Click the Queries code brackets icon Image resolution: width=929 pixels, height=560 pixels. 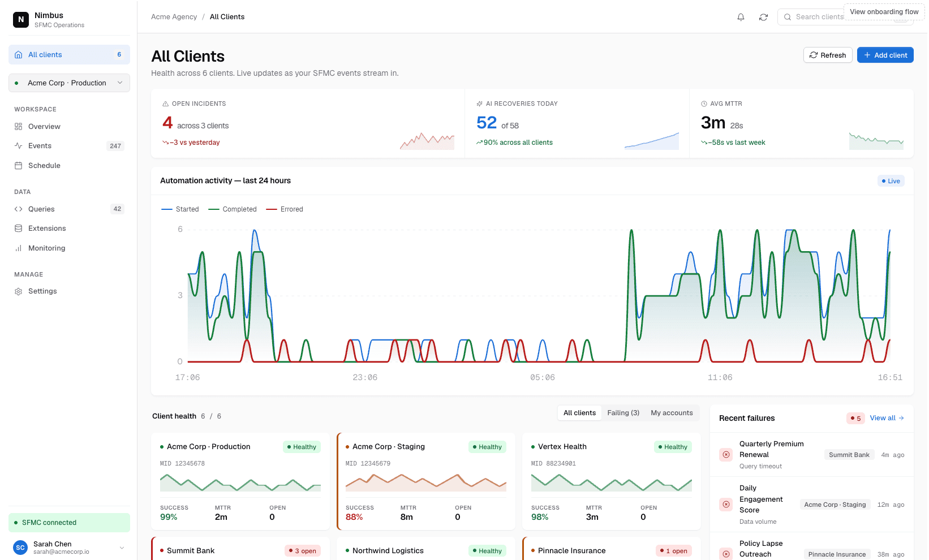click(18, 209)
